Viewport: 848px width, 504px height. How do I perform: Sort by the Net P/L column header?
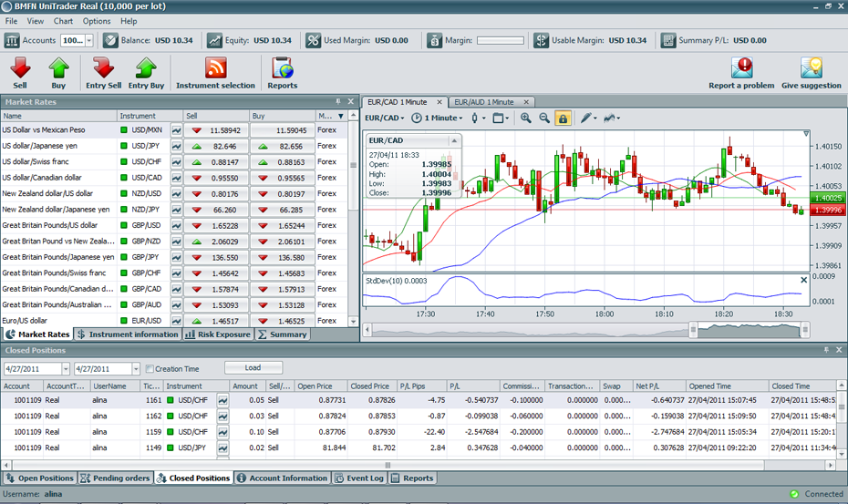click(x=658, y=386)
